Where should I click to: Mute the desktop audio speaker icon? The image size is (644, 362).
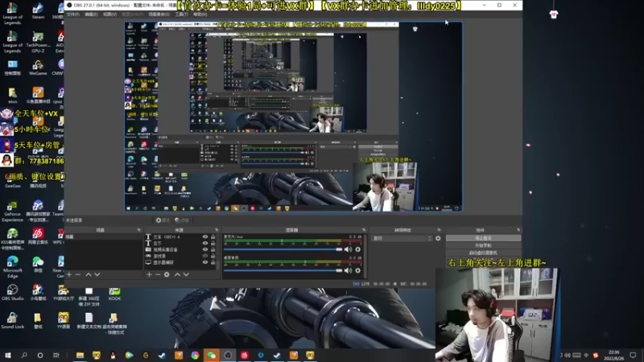click(349, 270)
